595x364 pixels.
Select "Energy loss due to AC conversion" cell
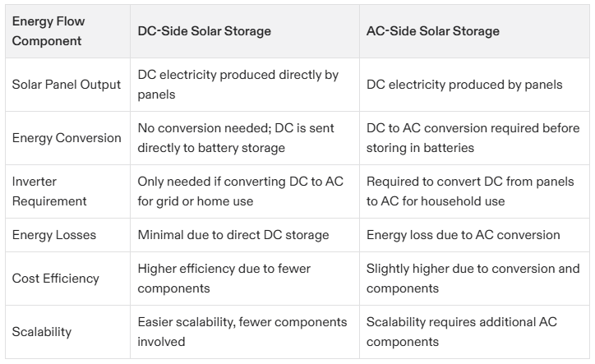(463, 235)
